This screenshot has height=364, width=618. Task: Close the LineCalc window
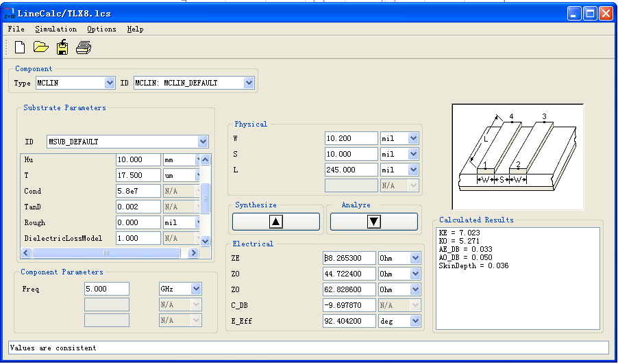[x=606, y=14]
